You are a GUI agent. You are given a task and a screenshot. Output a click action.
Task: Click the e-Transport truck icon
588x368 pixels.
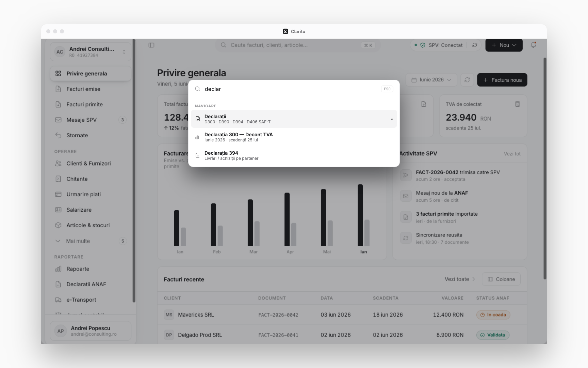(58, 300)
